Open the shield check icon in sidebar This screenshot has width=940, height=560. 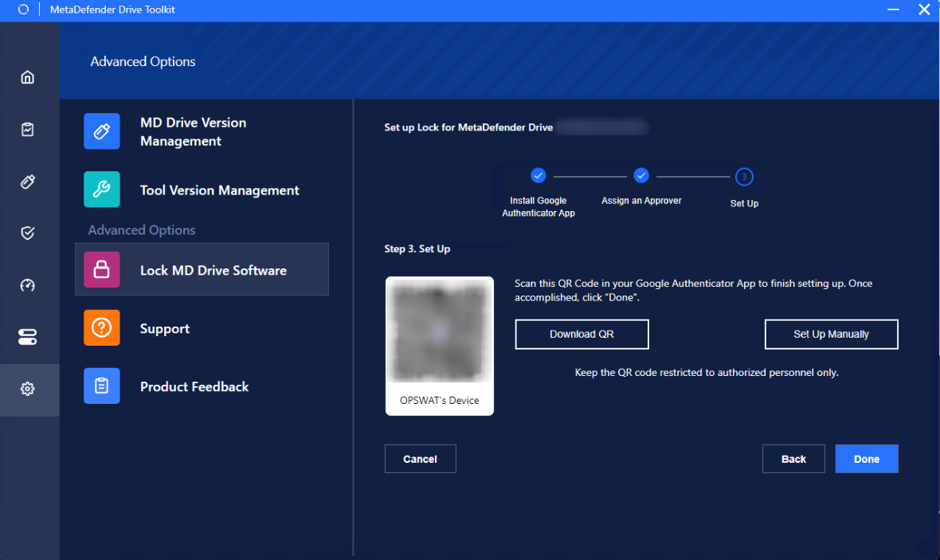click(28, 233)
